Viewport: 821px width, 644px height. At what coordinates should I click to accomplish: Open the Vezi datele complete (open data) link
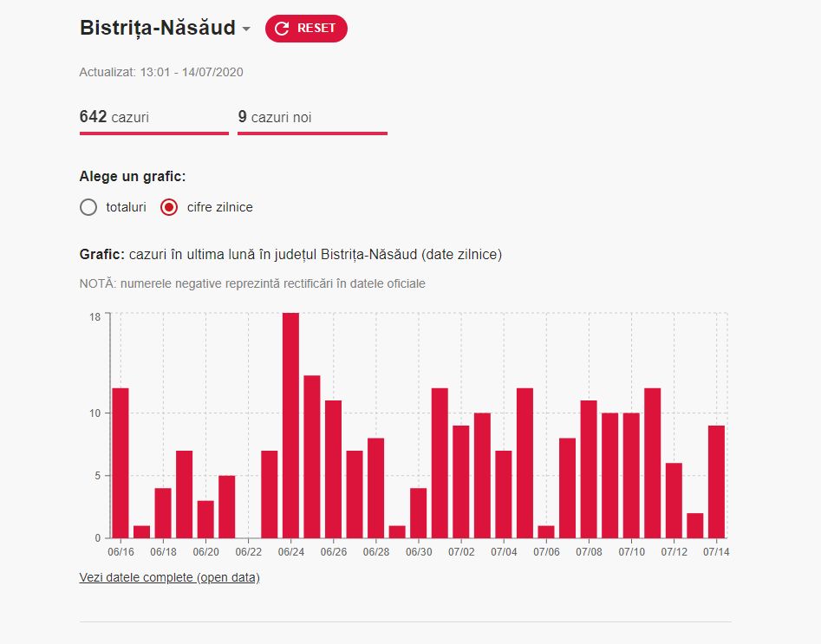tap(170, 577)
